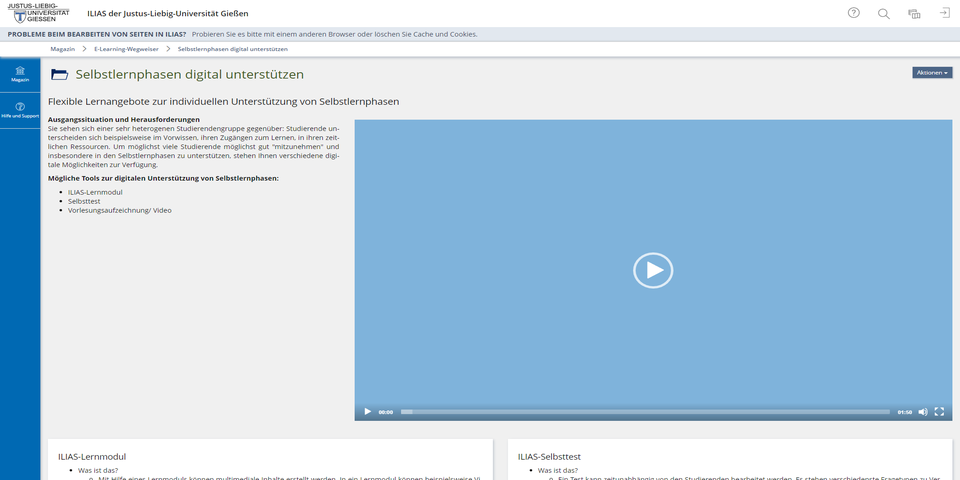Start playback with the small play button

(367, 412)
